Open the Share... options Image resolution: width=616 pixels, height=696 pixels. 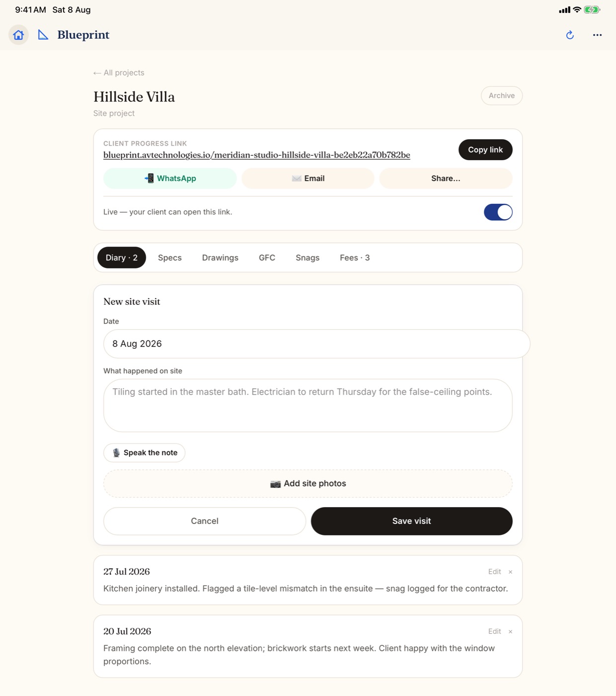pos(446,178)
